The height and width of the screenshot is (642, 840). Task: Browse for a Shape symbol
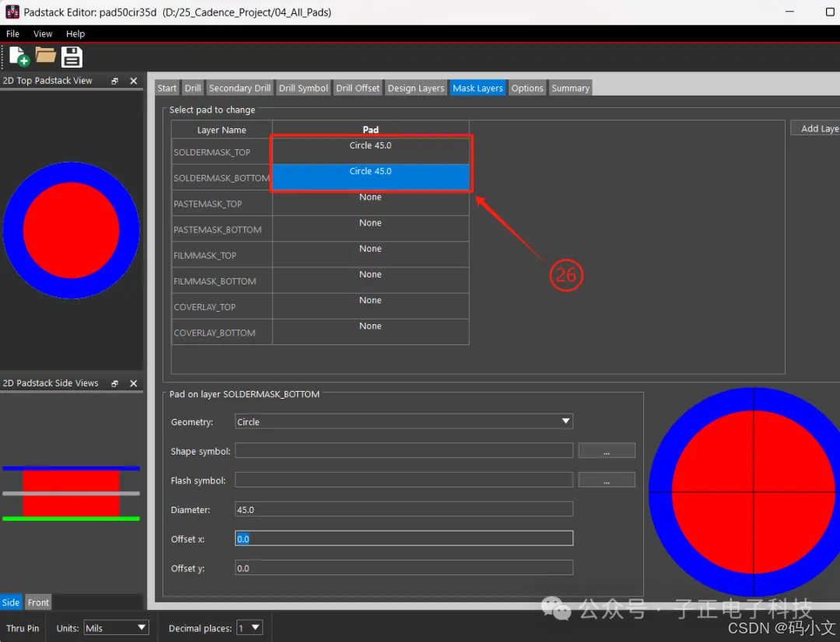(607, 451)
